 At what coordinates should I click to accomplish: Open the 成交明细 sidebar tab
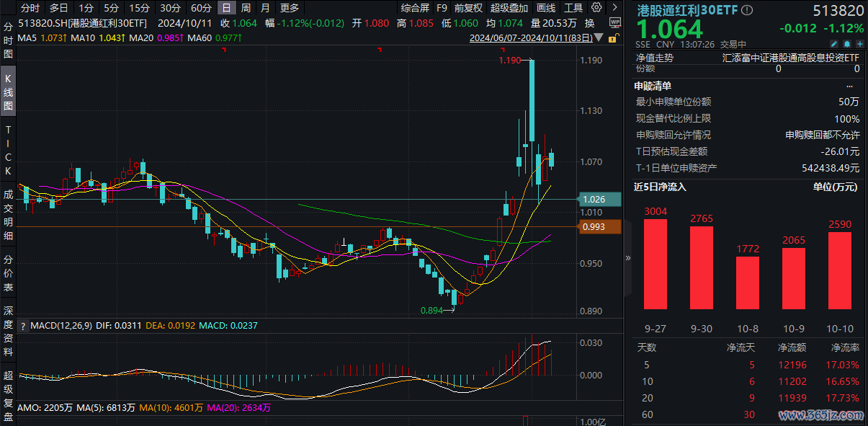[x=8, y=216]
